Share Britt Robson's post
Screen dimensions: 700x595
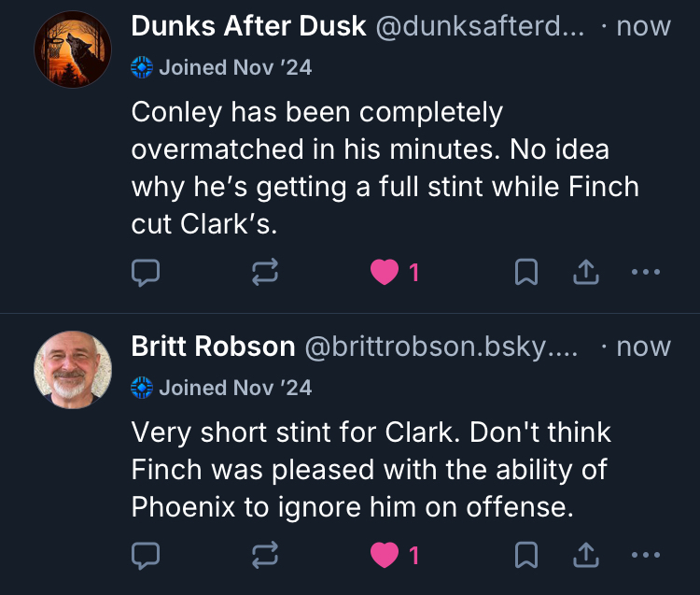[584, 556]
